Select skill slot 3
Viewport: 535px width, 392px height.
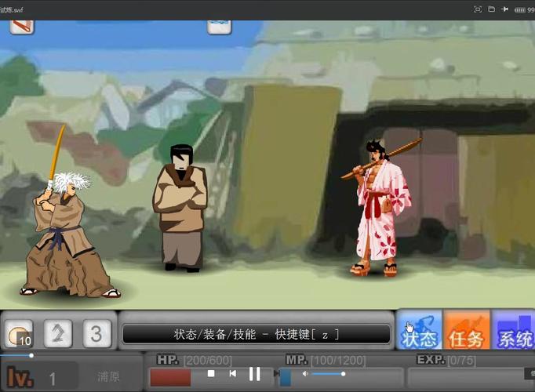click(x=95, y=334)
